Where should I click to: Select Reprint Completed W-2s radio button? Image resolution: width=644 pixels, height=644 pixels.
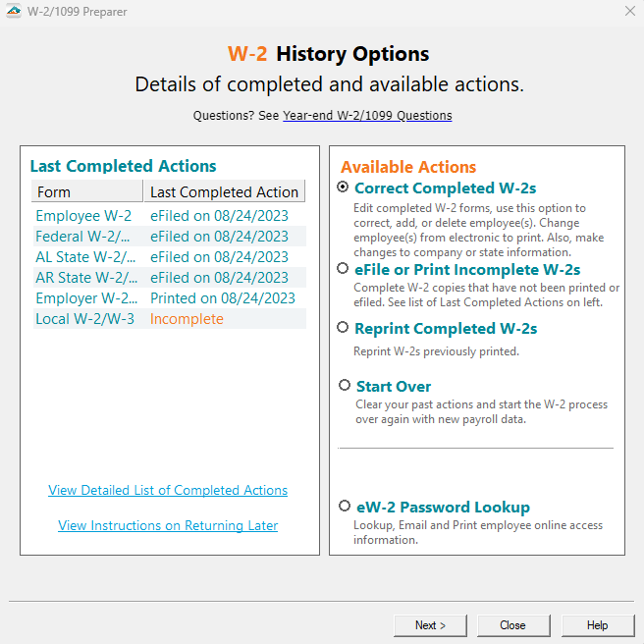pyautogui.click(x=343, y=328)
